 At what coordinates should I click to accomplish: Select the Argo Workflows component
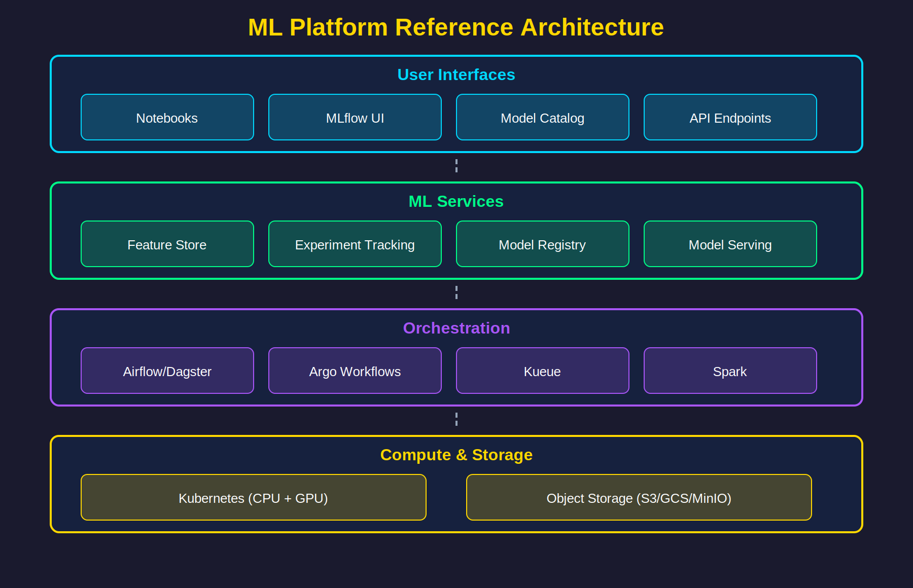(x=355, y=371)
